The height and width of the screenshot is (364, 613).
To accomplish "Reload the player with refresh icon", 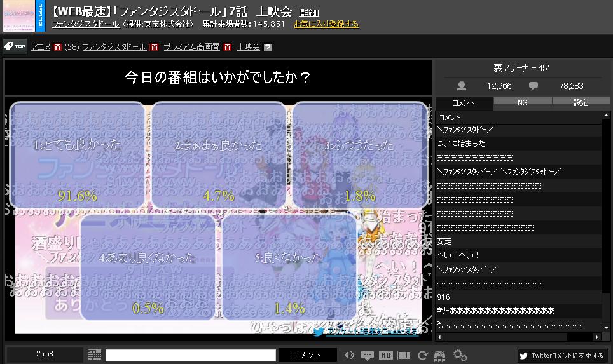I will tap(423, 355).
